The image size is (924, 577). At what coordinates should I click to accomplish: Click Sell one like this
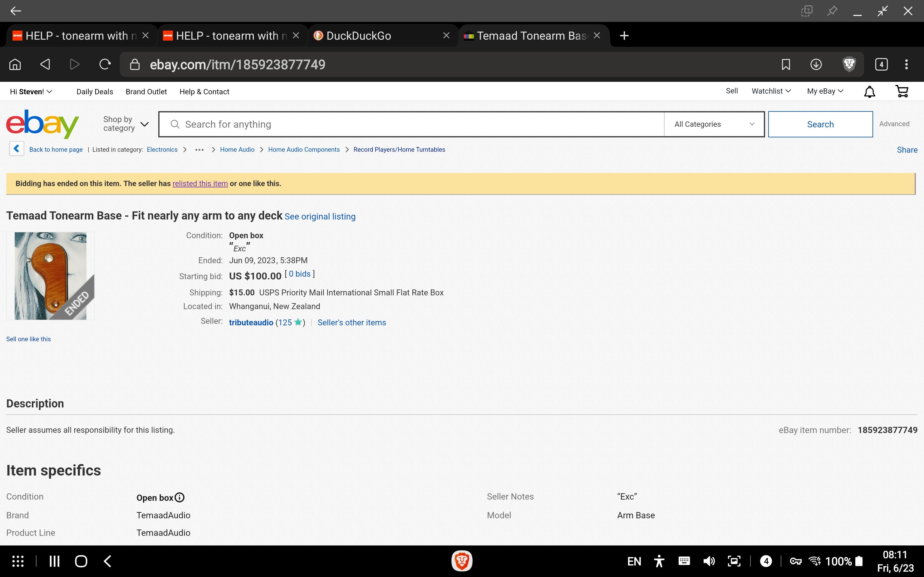point(28,339)
